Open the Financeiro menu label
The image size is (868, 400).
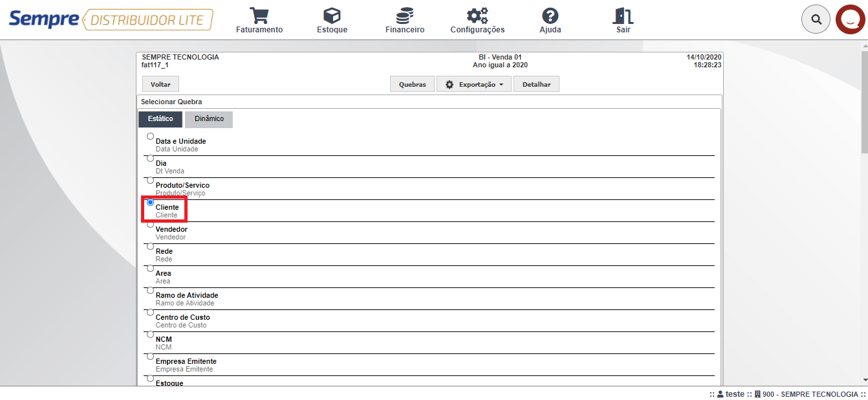click(405, 30)
